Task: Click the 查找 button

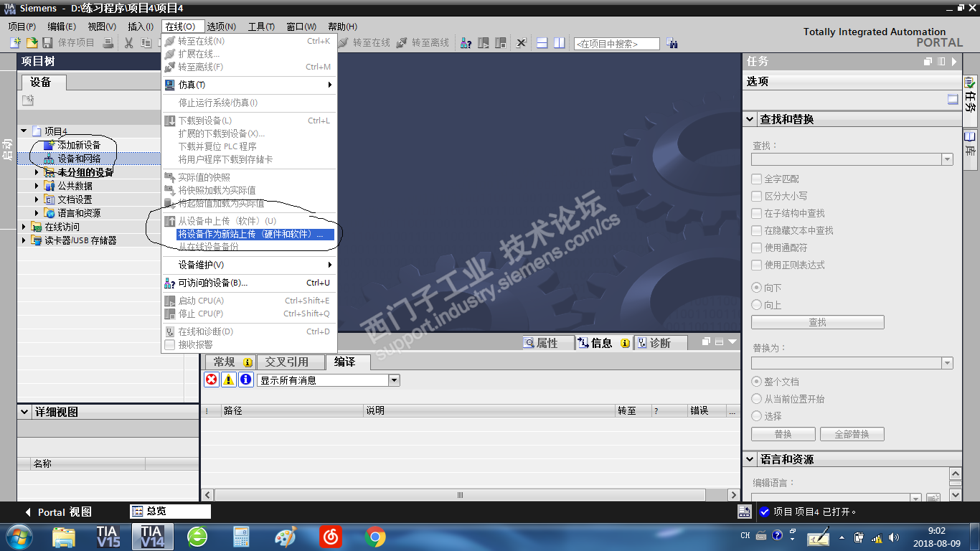Action: coord(818,322)
